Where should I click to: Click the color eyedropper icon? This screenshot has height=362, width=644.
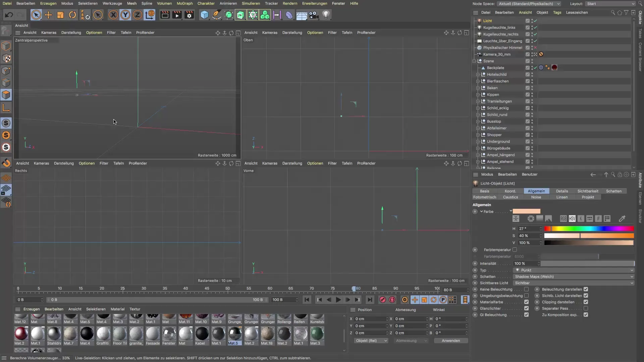point(622,219)
